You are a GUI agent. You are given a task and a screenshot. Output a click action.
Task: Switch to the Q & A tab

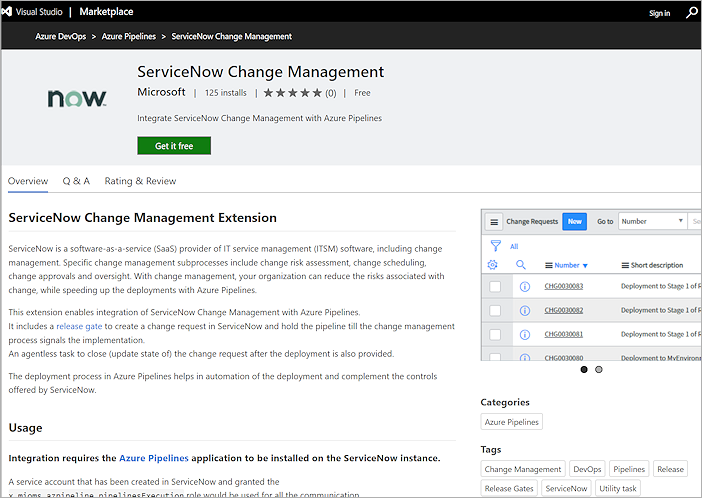(76, 181)
